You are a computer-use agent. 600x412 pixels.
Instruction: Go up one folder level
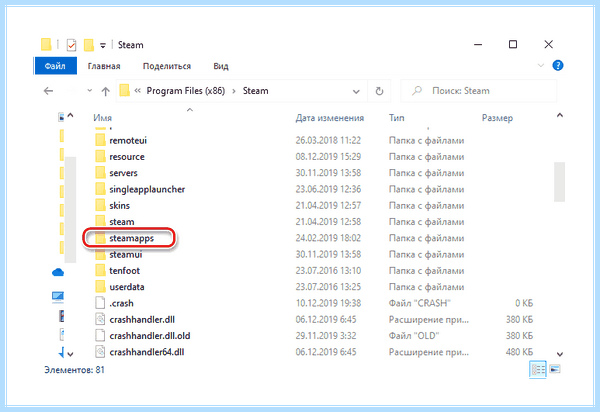[x=106, y=91]
